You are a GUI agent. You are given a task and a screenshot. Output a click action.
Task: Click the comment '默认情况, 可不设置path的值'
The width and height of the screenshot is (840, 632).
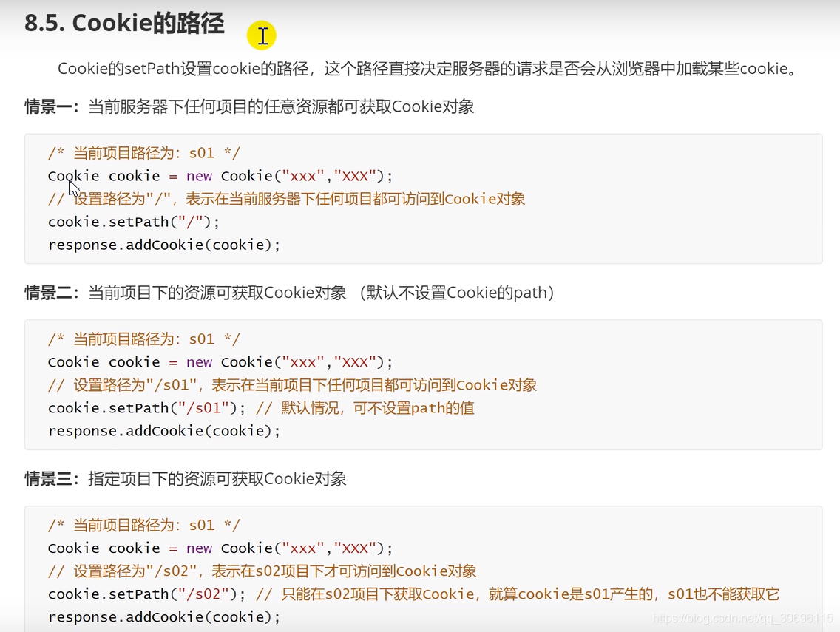pyautogui.click(x=365, y=408)
